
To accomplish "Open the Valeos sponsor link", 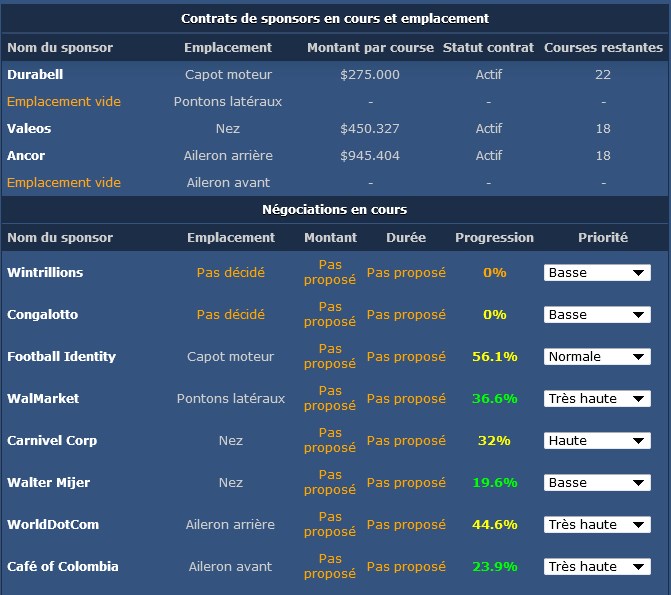I will (29, 128).
